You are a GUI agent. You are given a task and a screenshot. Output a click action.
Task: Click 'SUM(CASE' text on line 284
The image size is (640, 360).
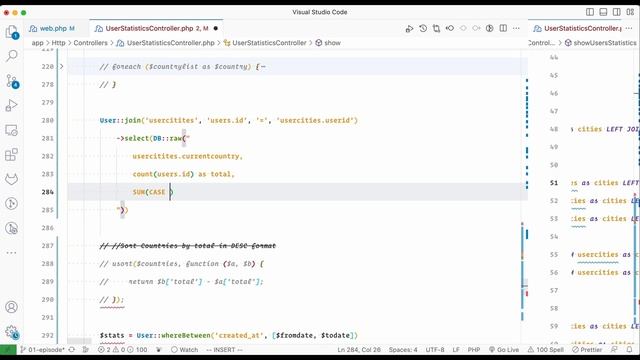click(149, 192)
